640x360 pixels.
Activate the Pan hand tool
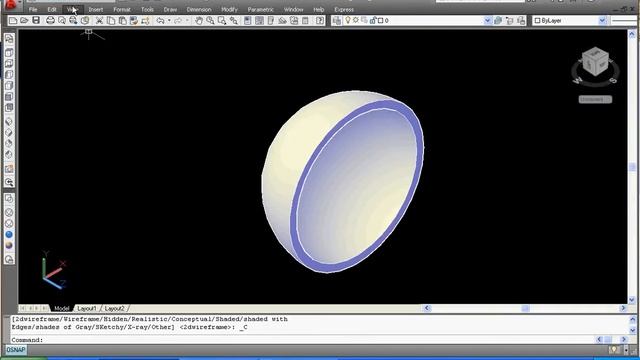tap(199, 20)
